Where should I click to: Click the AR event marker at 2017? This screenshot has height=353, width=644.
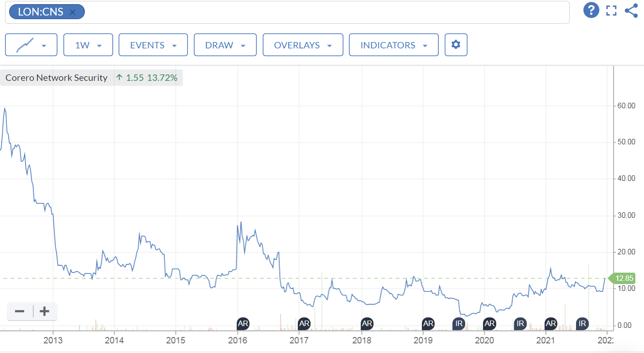click(304, 324)
